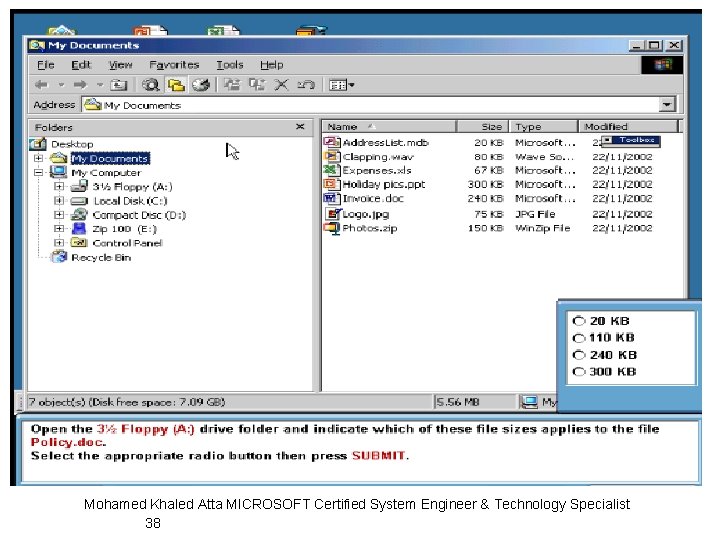Select the AddressList.mdb file icon

click(332, 142)
